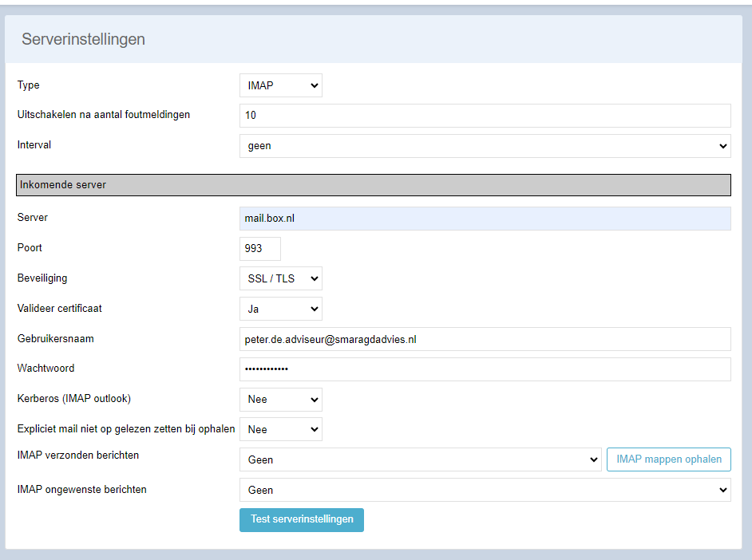Click the Expliciet mail niet op gelezen zetten label
Screen dimensions: 752x560
tap(126, 428)
